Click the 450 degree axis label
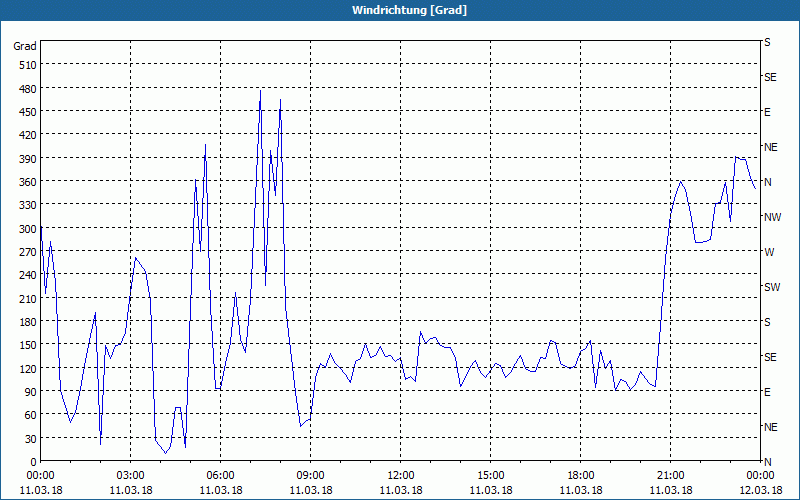 point(28,112)
